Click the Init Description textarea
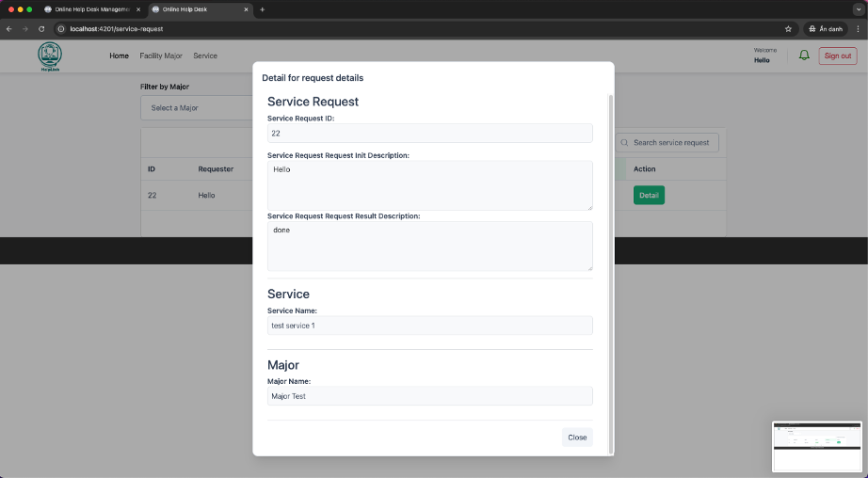The image size is (868, 478). pyautogui.click(x=429, y=186)
